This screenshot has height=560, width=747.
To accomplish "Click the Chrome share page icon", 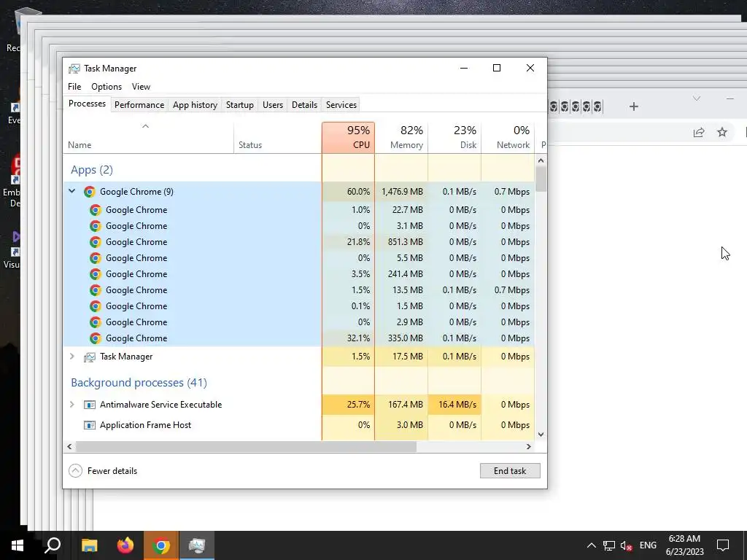I will pyautogui.click(x=699, y=132).
